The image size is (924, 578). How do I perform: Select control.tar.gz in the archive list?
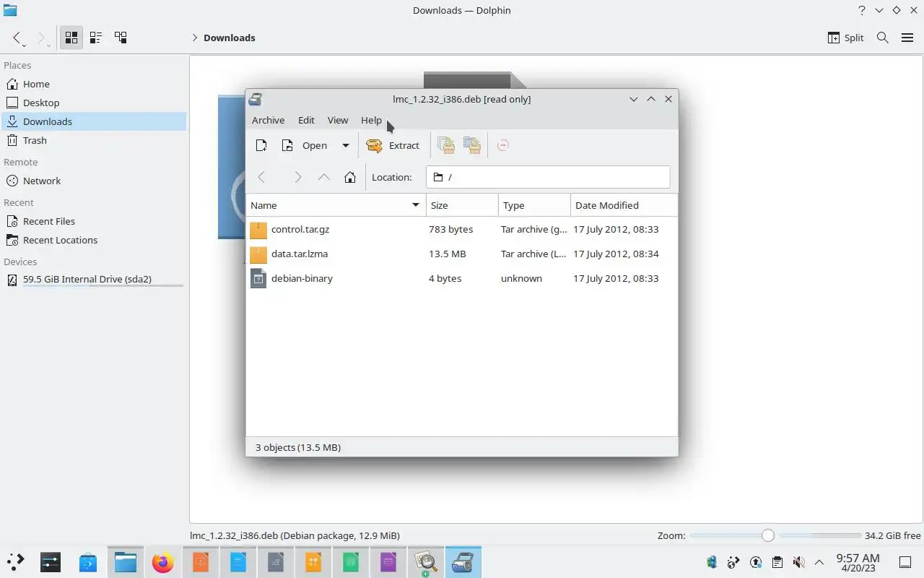pos(300,229)
